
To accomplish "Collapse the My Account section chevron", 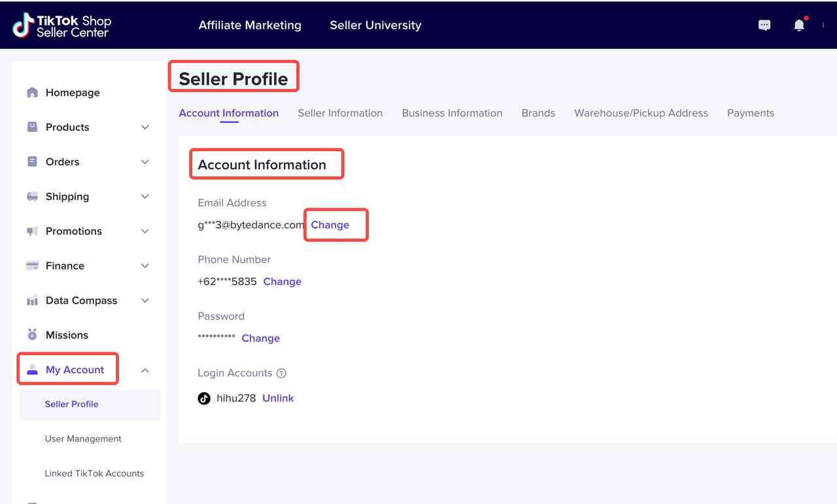I will [x=145, y=371].
